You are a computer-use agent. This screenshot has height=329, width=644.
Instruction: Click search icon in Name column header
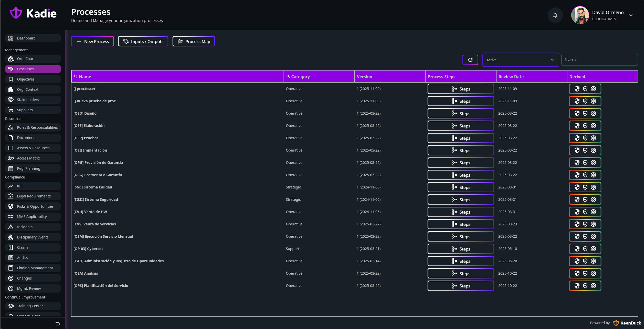point(76,76)
